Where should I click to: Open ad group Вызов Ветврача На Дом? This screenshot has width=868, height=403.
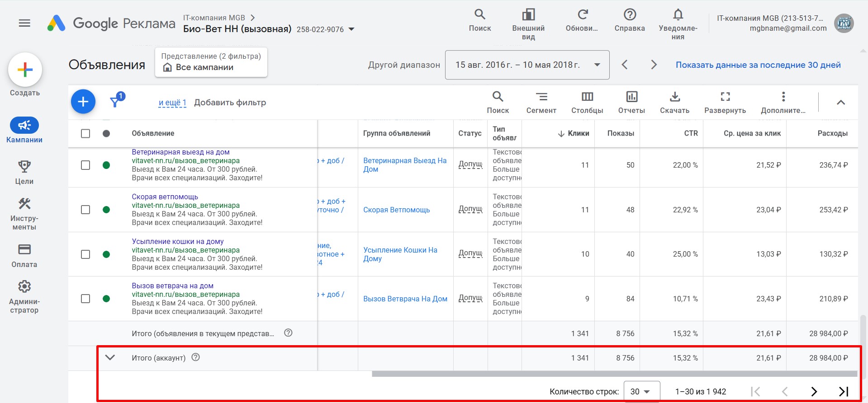tap(405, 299)
